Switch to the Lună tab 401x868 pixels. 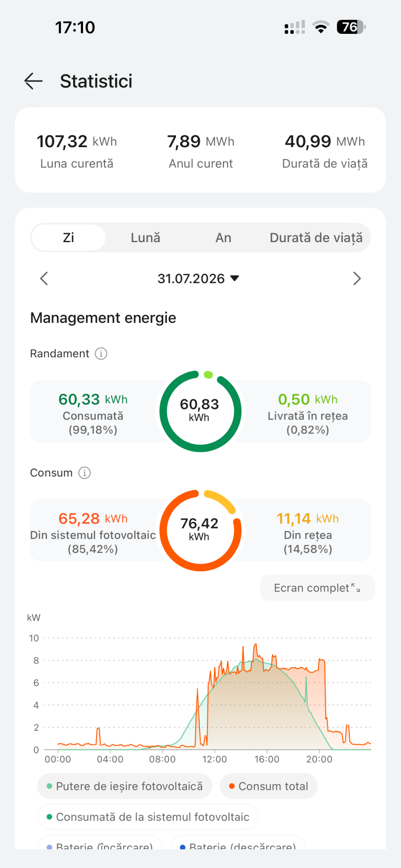(146, 237)
